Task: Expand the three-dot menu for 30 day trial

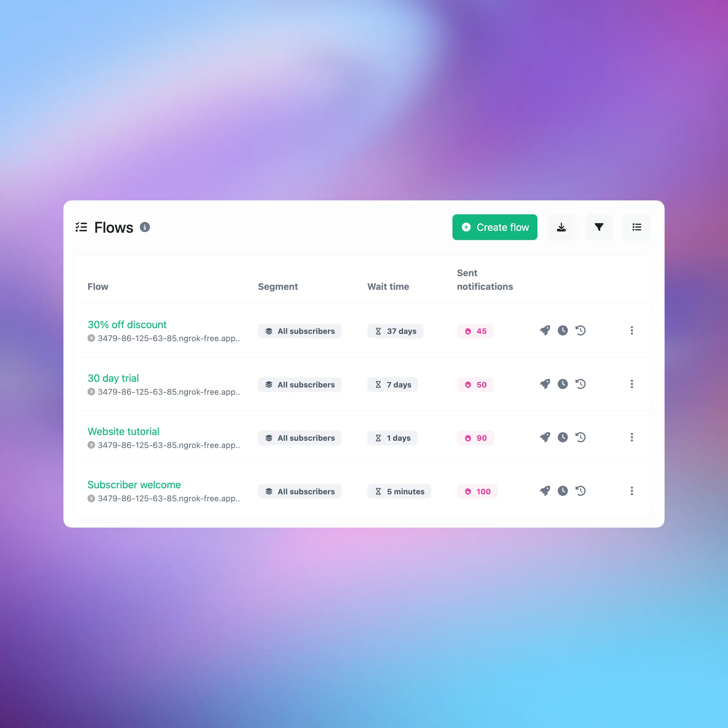Action: (x=632, y=384)
